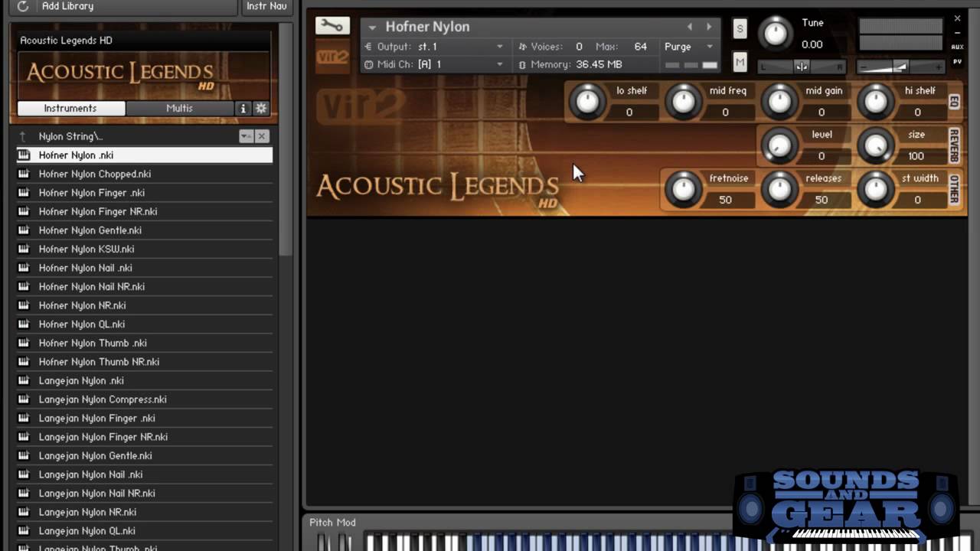The height and width of the screenshot is (551, 980).
Task: Select Hofner Nylon Thumb NR.nki
Action: (x=145, y=361)
